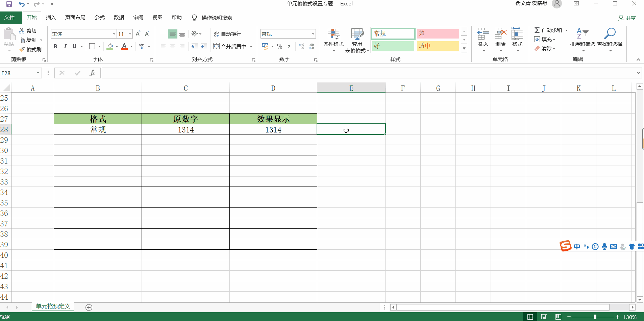The width and height of the screenshot is (644, 321).
Task: Decrease font size with the smaller A icon
Action: tap(147, 34)
